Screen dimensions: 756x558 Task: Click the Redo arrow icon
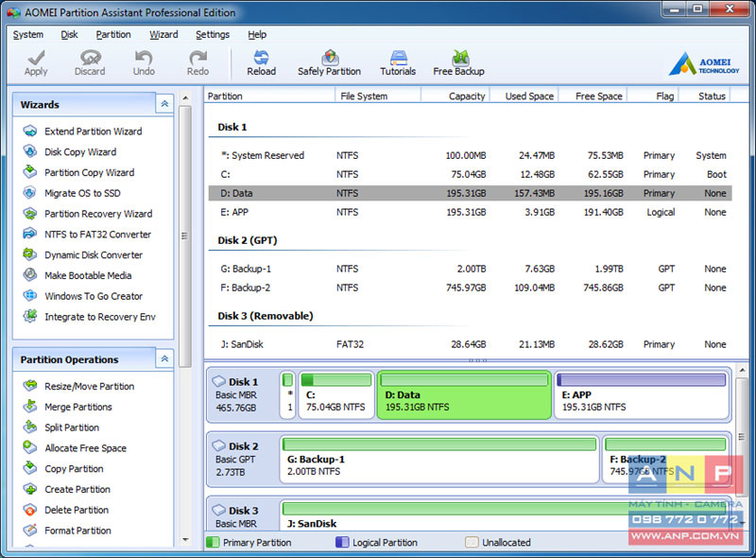[x=198, y=58]
